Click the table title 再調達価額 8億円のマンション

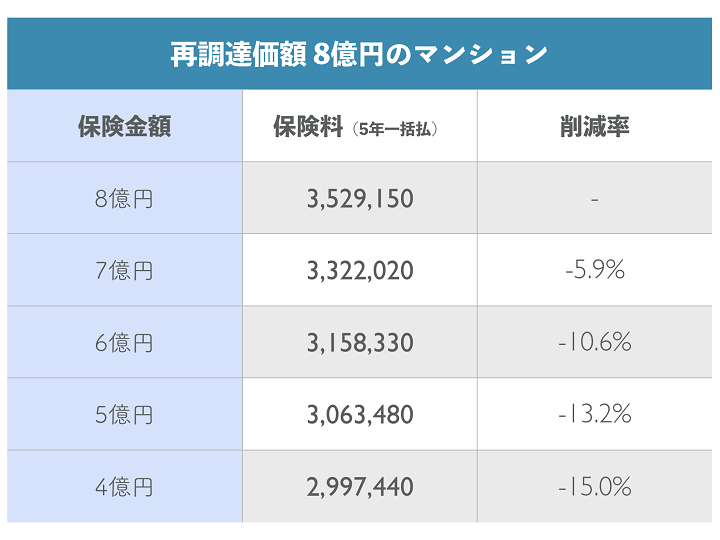(x=359, y=53)
